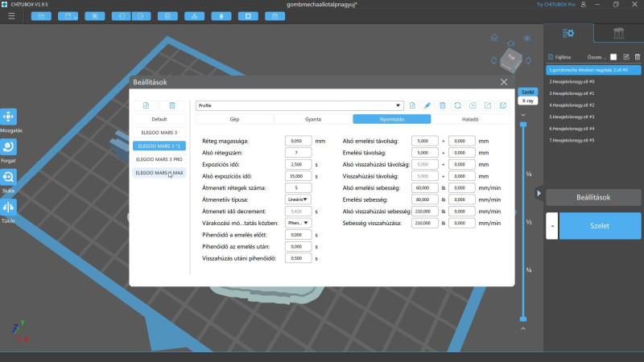Click the Alsó rétegszám value field
644x362 pixels.
pyautogui.click(x=298, y=153)
